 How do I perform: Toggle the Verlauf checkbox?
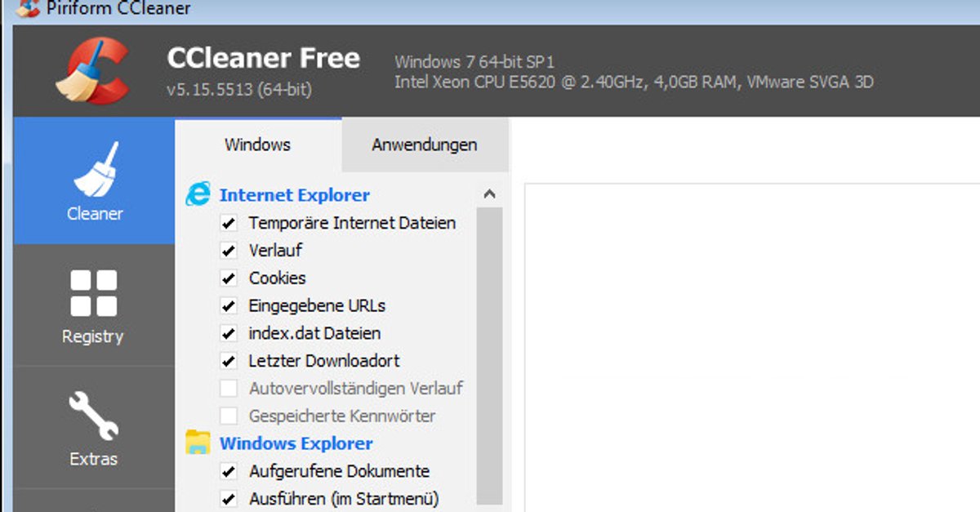pos(229,251)
